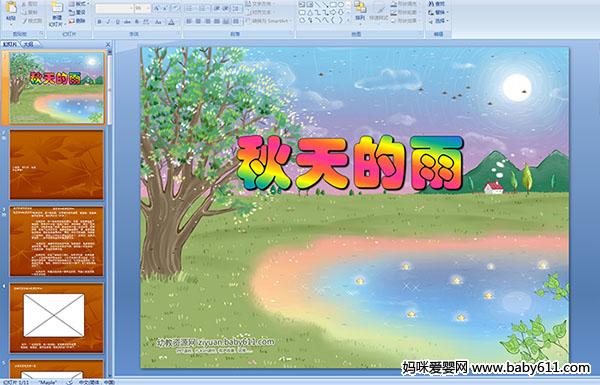Viewport: 600px width, 385px height.
Task: Click the Reset slide button
Action: point(77,12)
